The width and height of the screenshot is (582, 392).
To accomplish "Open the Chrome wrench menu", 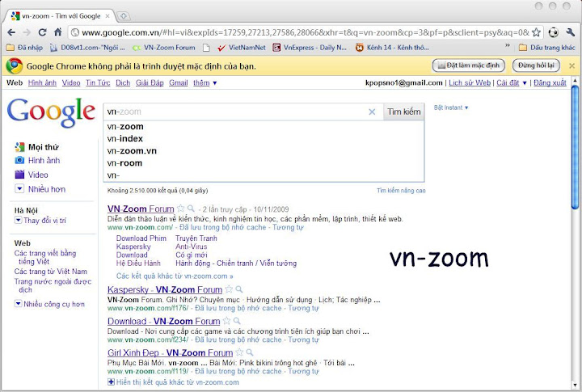I will point(571,32).
